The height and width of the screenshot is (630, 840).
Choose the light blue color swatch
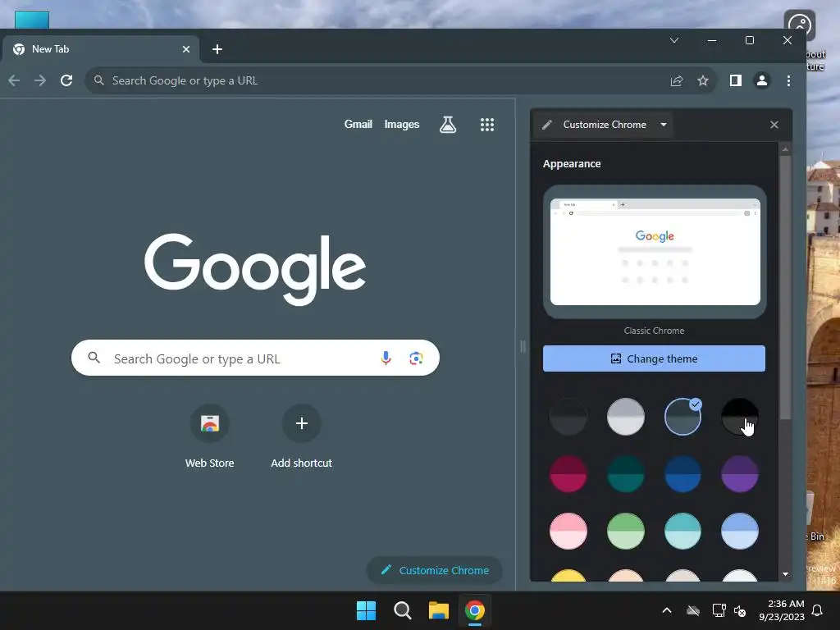739,531
